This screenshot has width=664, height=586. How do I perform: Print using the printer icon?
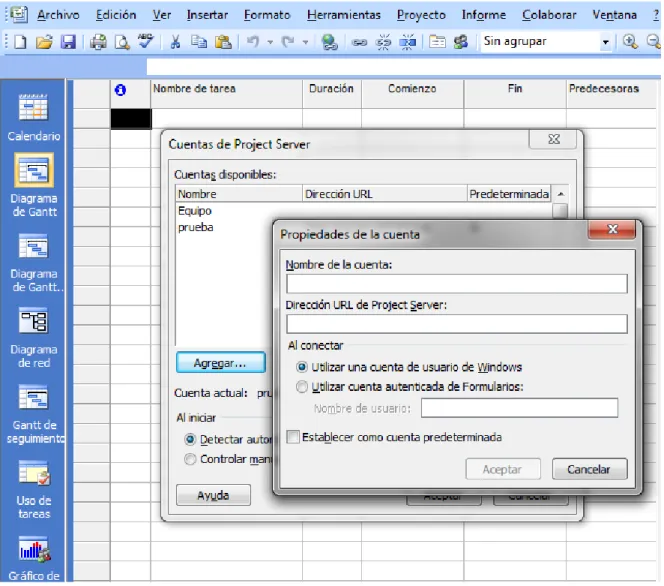coord(98,42)
